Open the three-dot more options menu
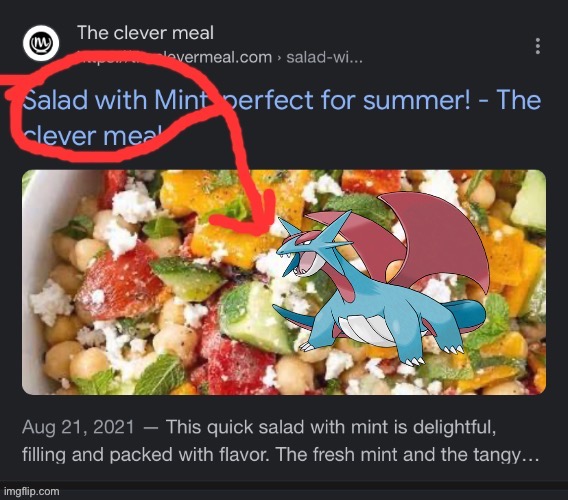The height and width of the screenshot is (500, 568). pyautogui.click(x=538, y=46)
